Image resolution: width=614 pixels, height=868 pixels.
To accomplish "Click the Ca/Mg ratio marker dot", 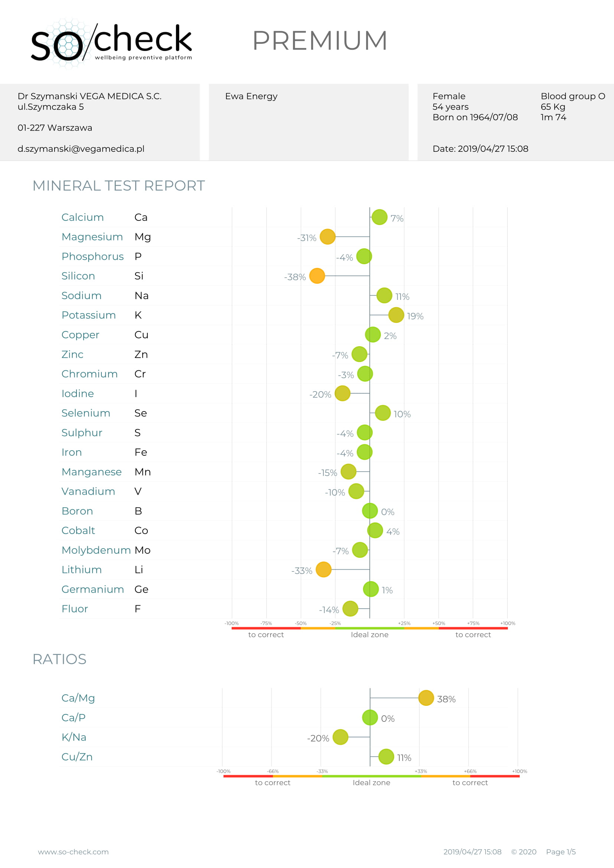I will 426,698.
